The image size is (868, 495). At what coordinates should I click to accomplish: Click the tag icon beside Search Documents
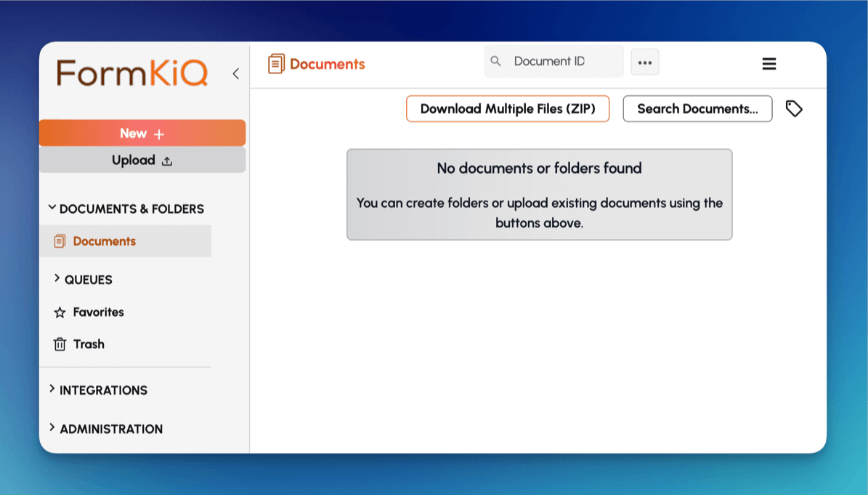[x=794, y=108]
